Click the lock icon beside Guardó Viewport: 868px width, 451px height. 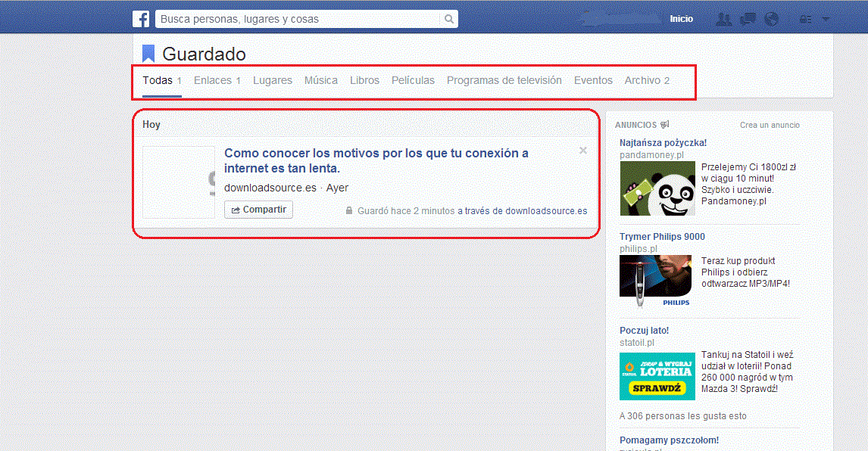click(349, 211)
